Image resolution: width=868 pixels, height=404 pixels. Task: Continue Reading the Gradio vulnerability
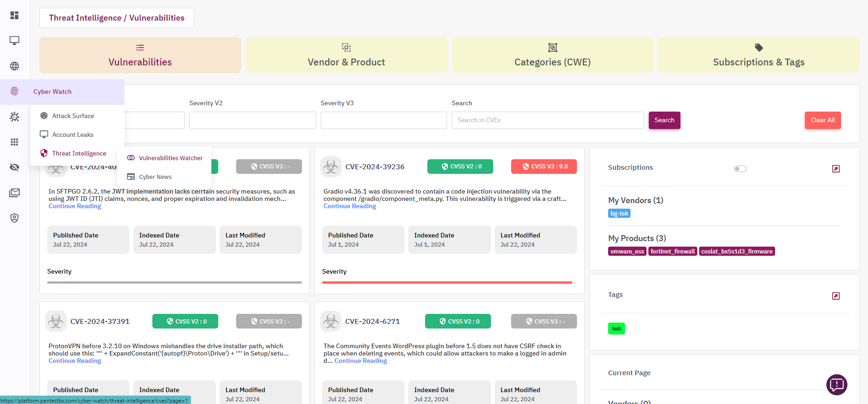click(x=350, y=206)
